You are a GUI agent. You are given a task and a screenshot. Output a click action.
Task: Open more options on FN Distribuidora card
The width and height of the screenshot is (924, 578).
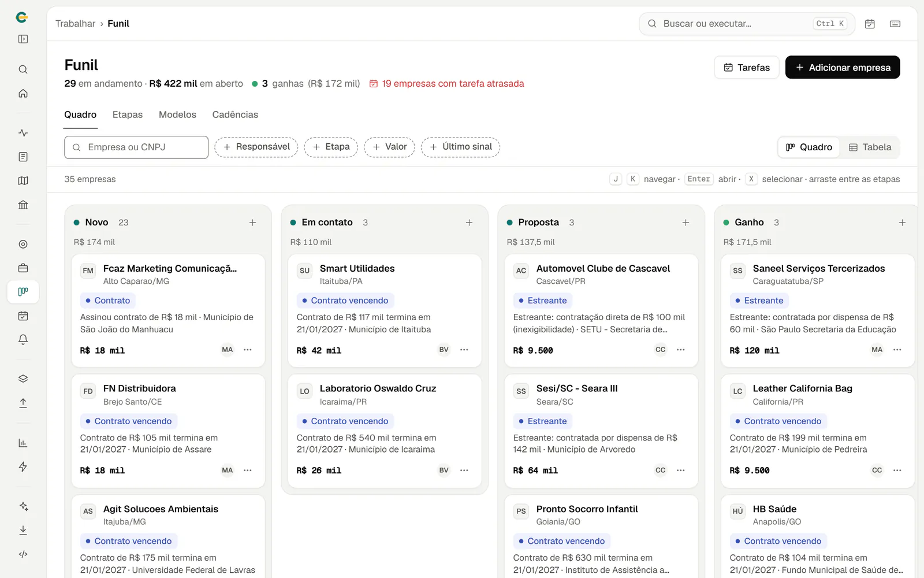(x=248, y=470)
